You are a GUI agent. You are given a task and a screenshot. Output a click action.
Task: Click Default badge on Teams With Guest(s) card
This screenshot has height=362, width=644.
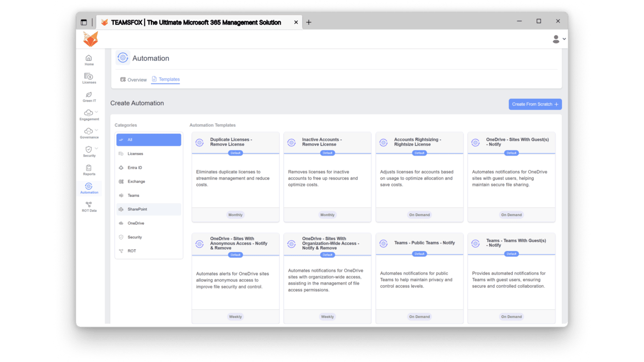click(511, 254)
